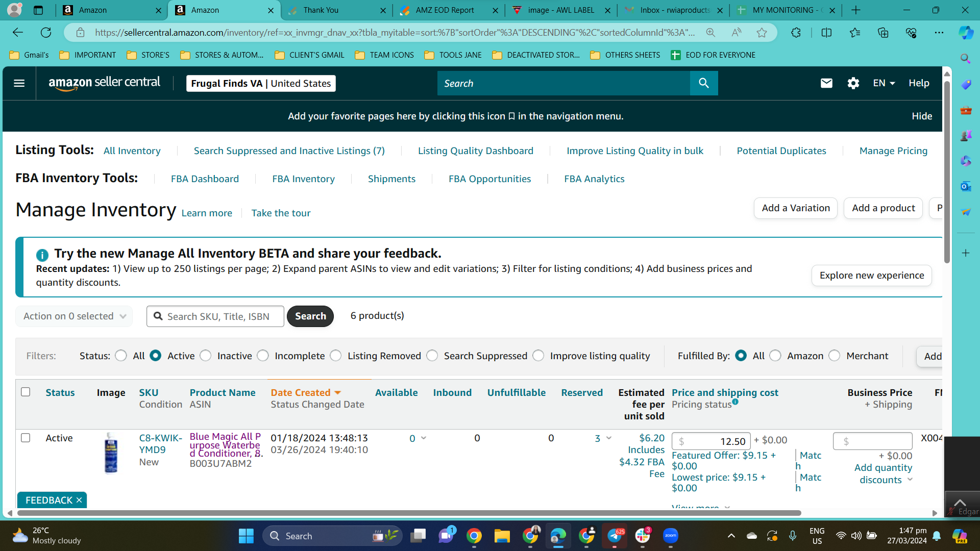
Task: Open Search Suppressed and Inactive Listings link
Action: [x=289, y=151]
